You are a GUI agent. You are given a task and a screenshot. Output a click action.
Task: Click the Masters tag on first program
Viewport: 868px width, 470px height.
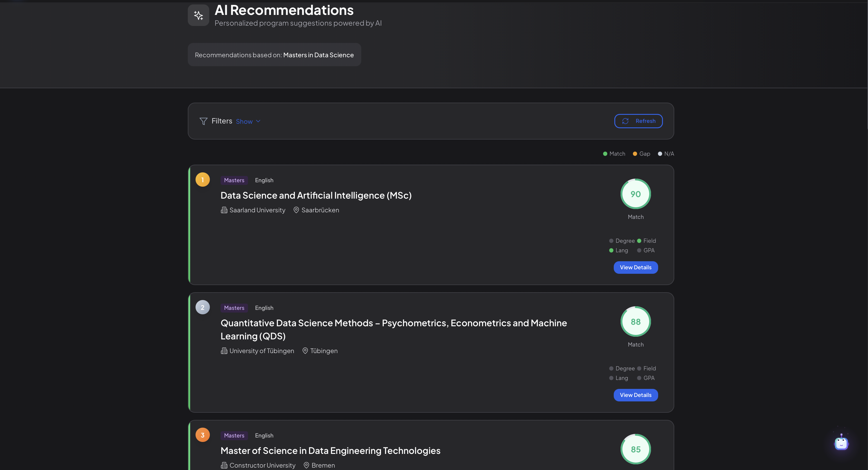coord(234,180)
